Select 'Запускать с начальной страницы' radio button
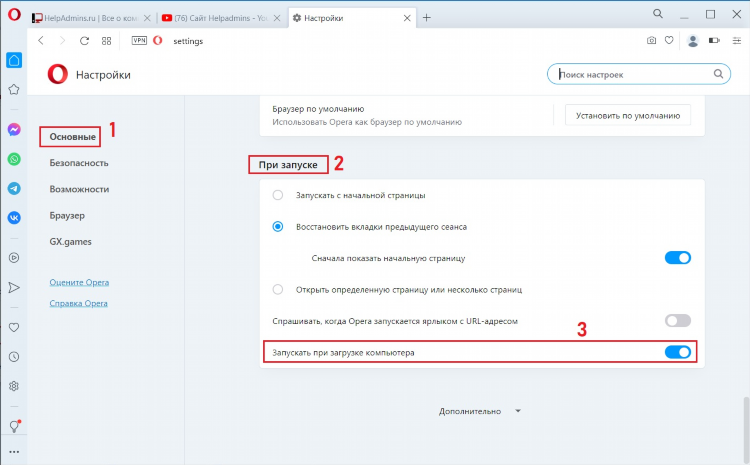Viewport: 750px width, 465px height. 278,195
